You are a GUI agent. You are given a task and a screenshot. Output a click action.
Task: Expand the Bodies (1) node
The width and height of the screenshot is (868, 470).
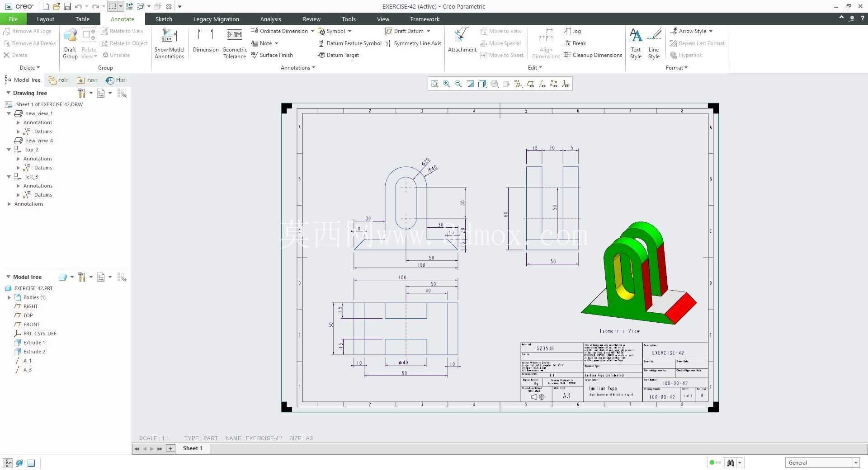[x=9, y=297]
